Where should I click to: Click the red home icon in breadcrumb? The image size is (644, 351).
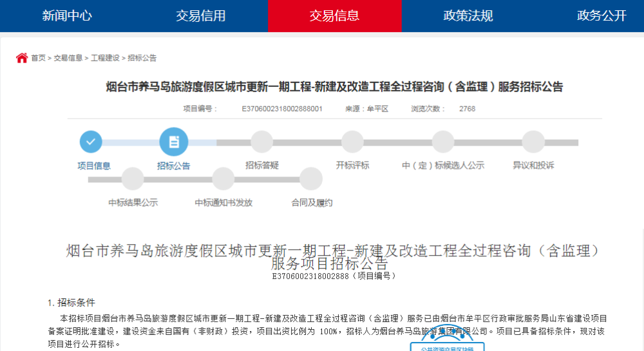click(x=22, y=58)
